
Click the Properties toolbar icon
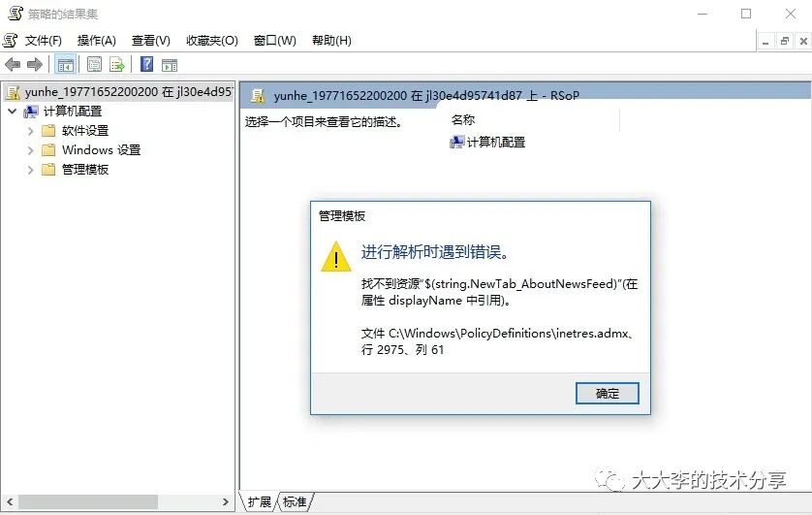94,65
